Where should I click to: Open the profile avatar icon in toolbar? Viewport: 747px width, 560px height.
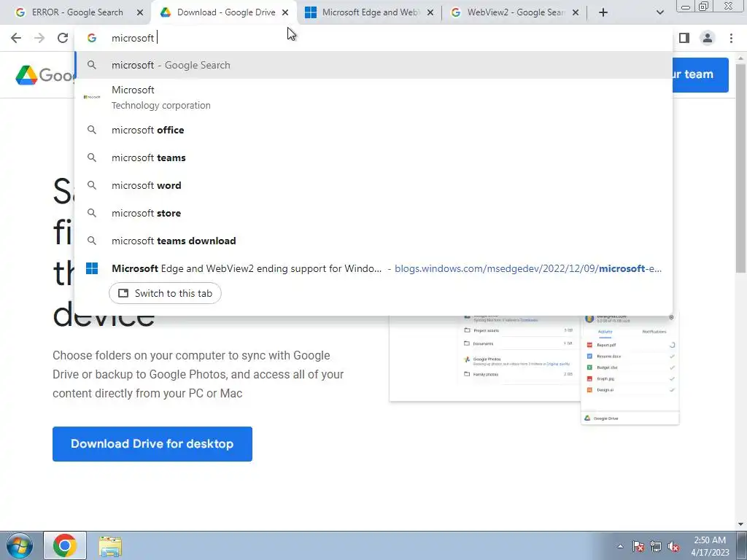click(x=708, y=38)
